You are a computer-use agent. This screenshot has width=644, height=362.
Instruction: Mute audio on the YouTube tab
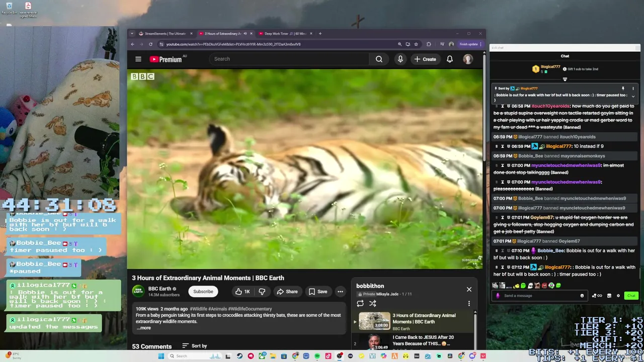(x=245, y=34)
